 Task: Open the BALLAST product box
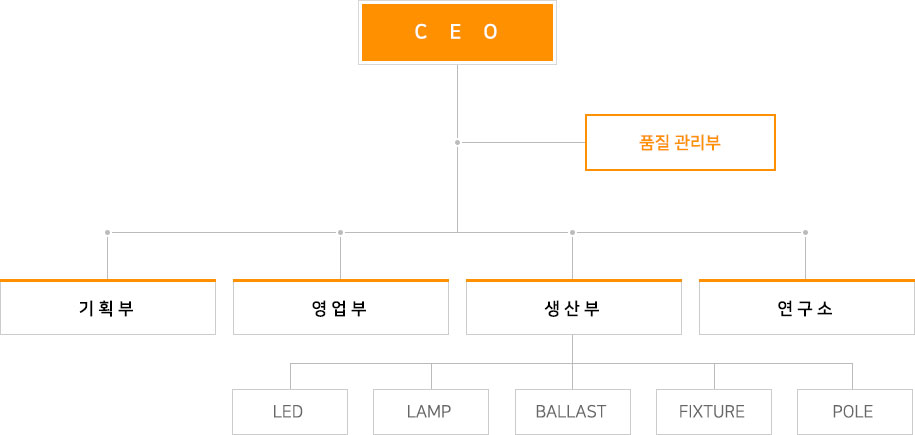click(x=571, y=411)
